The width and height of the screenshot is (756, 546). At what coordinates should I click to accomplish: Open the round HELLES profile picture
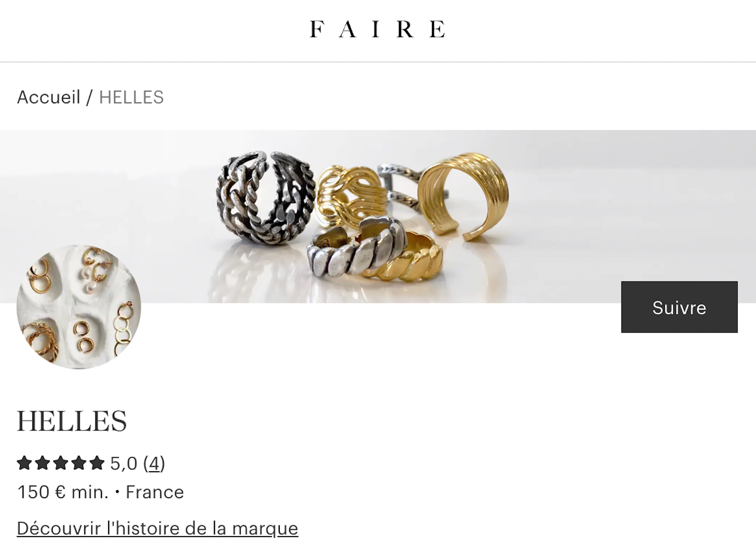coord(79,306)
